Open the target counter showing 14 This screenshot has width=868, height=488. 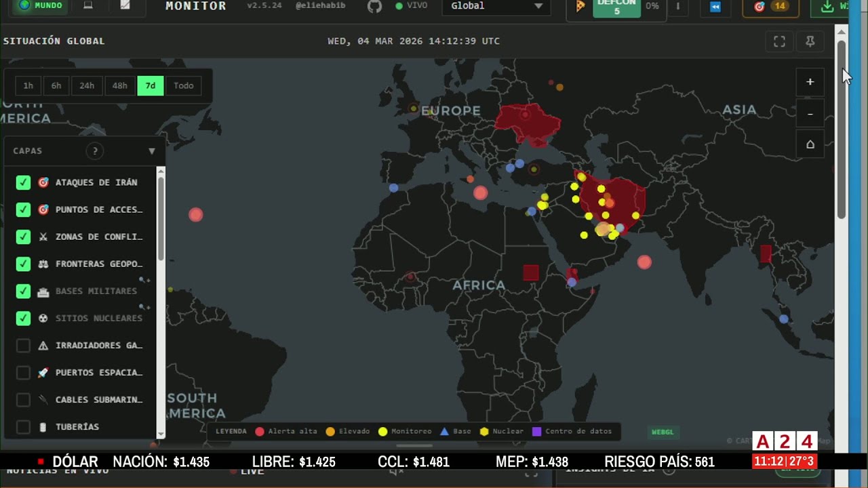[x=770, y=7]
